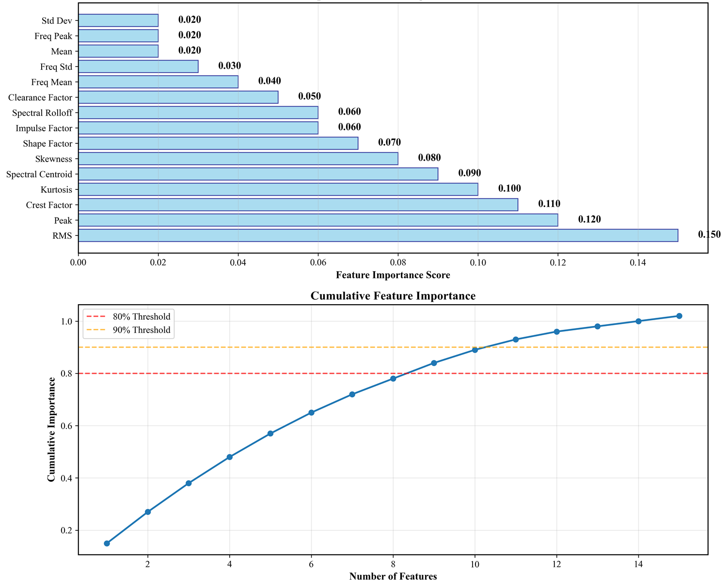The height and width of the screenshot is (588, 727).
Task: Click the 0.090 Spectral Centroid value
Action: click(470, 173)
